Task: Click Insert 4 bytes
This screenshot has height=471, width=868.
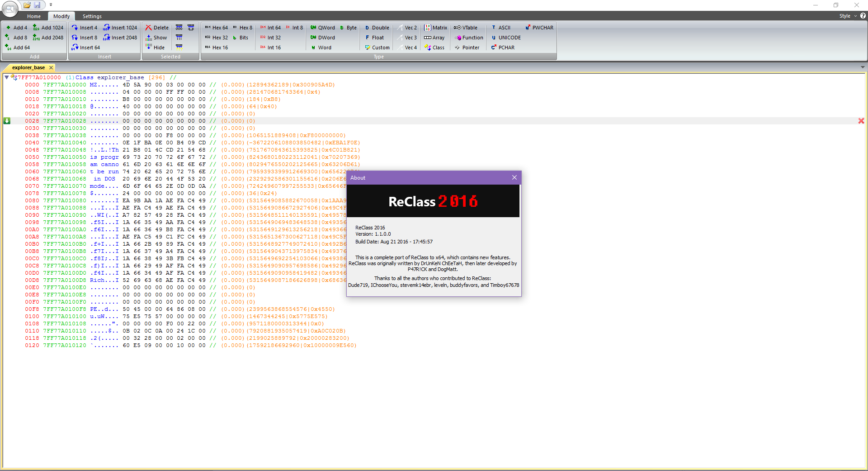Action: point(85,28)
